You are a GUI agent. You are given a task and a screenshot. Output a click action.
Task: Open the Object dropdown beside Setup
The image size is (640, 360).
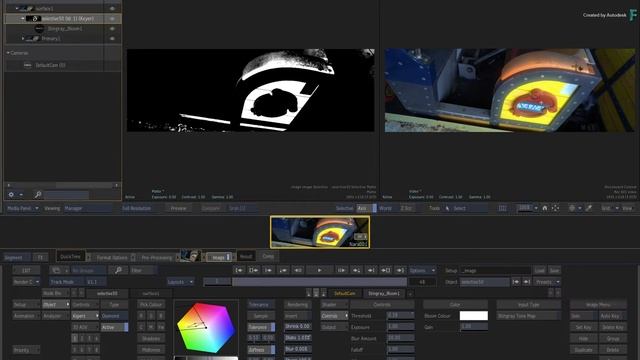(485, 282)
